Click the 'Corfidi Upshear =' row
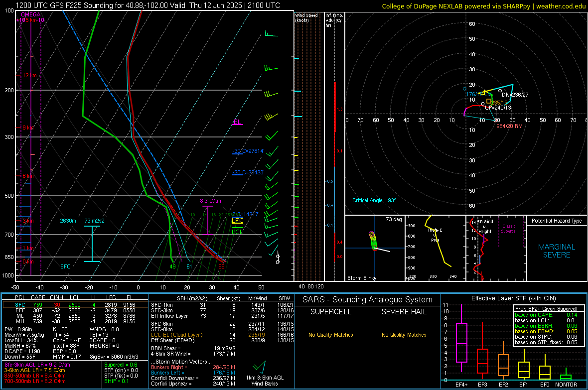Viewport: 588px width, 390px height. coord(193,384)
